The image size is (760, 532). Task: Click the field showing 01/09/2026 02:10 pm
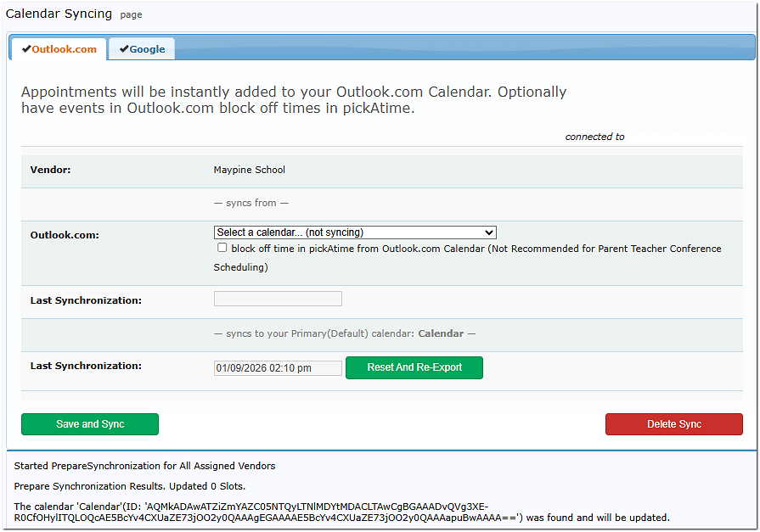click(x=278, y=368)
